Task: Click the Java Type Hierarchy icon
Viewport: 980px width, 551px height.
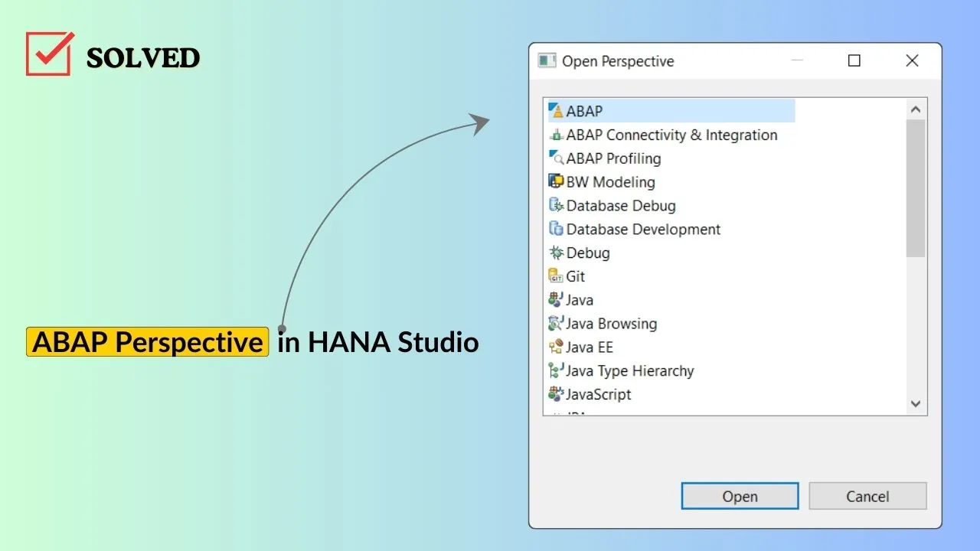Action: click(557, 370)
